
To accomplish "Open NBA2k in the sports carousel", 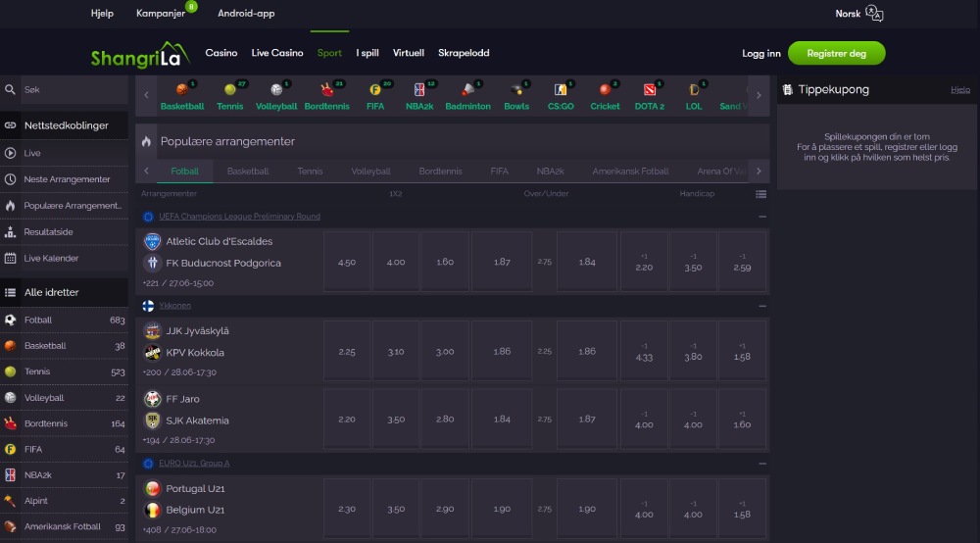I will click(x=419, y=96).
